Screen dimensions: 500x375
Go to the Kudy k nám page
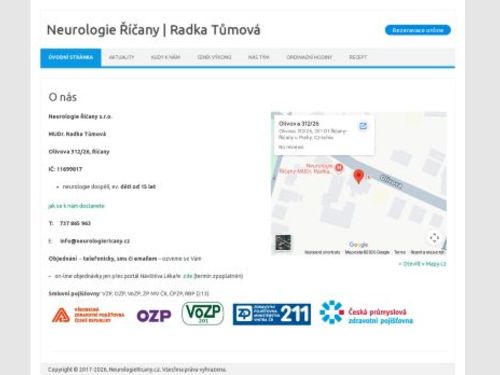165,57
